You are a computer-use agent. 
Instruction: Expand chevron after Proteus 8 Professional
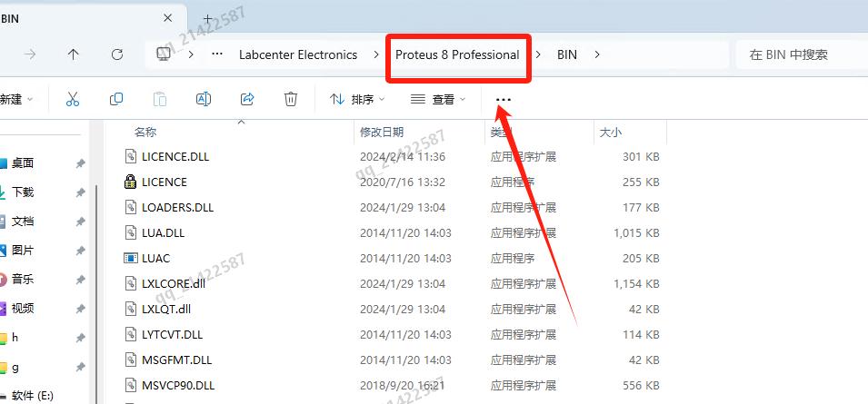tap(538, 54)
